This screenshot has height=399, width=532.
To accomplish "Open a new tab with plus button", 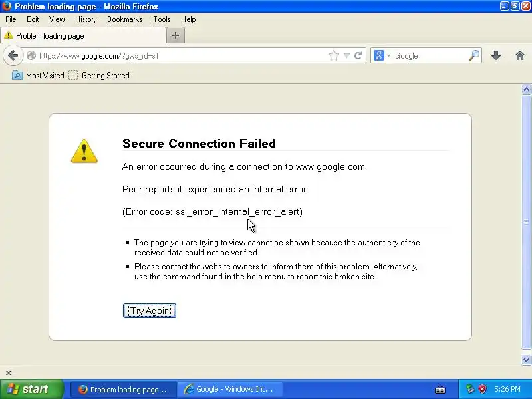I will tap(176, 35).
